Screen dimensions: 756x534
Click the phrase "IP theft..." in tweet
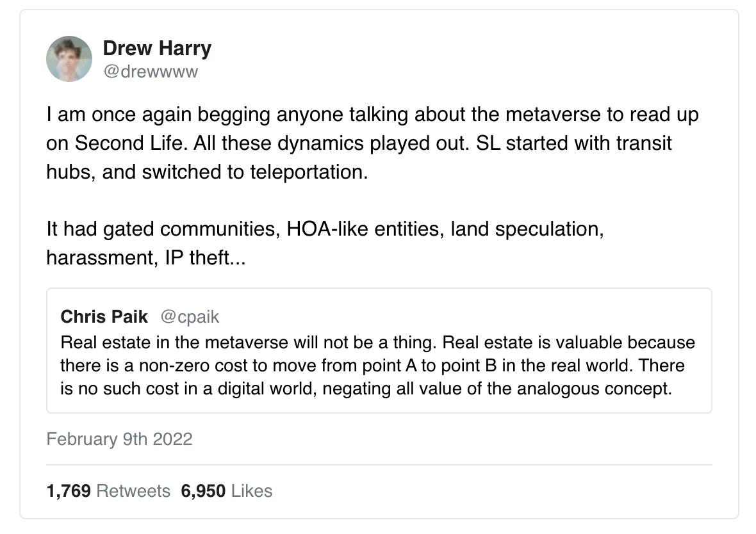206,257
